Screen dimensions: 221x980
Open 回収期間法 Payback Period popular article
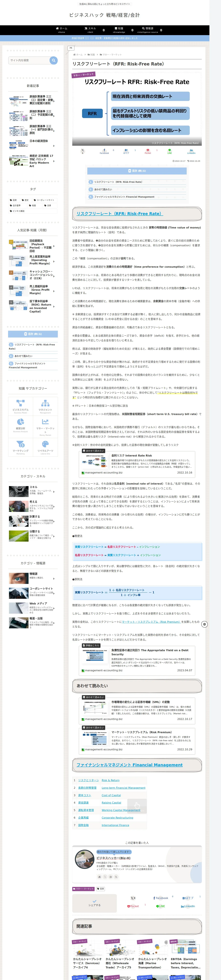[33, 246]
